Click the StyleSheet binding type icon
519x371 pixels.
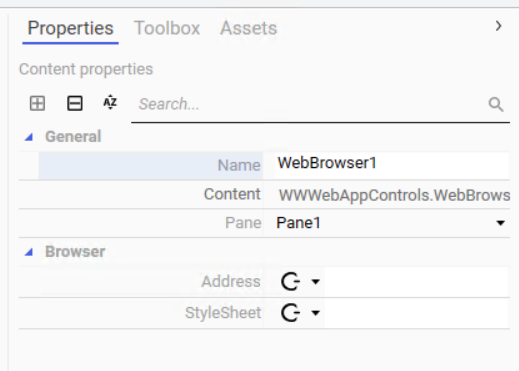click(x=290, y=313)
